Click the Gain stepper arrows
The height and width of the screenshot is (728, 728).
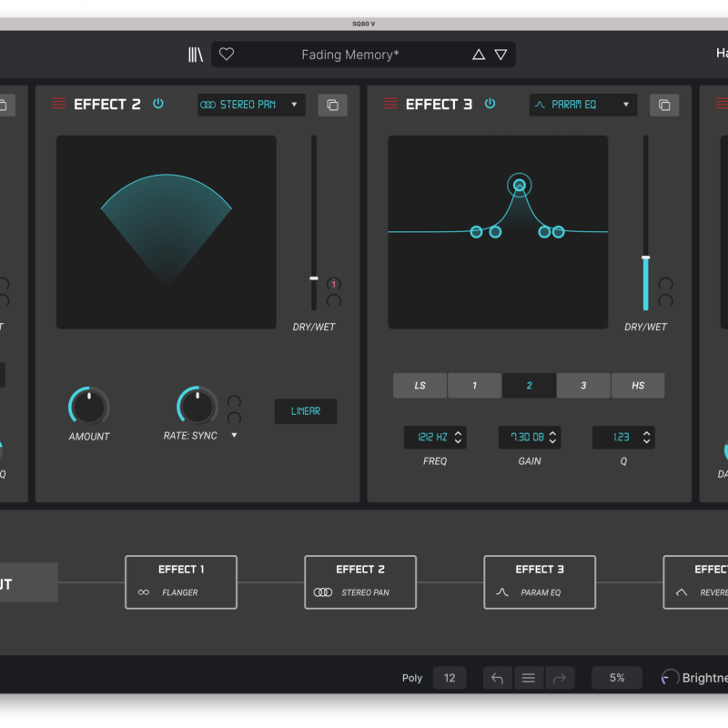(x=552, y=438)
